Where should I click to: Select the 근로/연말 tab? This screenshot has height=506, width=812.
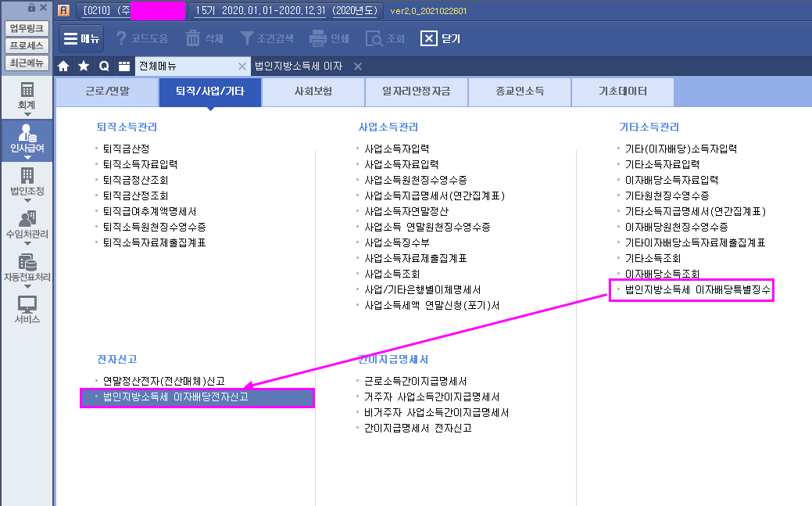coord(107,92)
